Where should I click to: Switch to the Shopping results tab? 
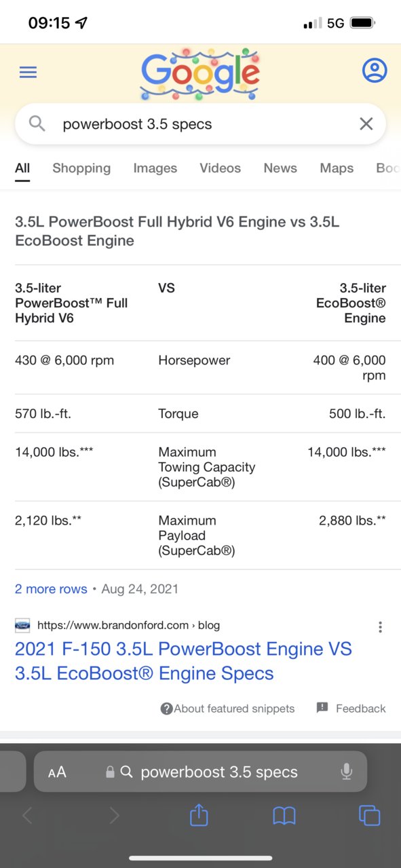pyautogui.click(x=81, y=168)
